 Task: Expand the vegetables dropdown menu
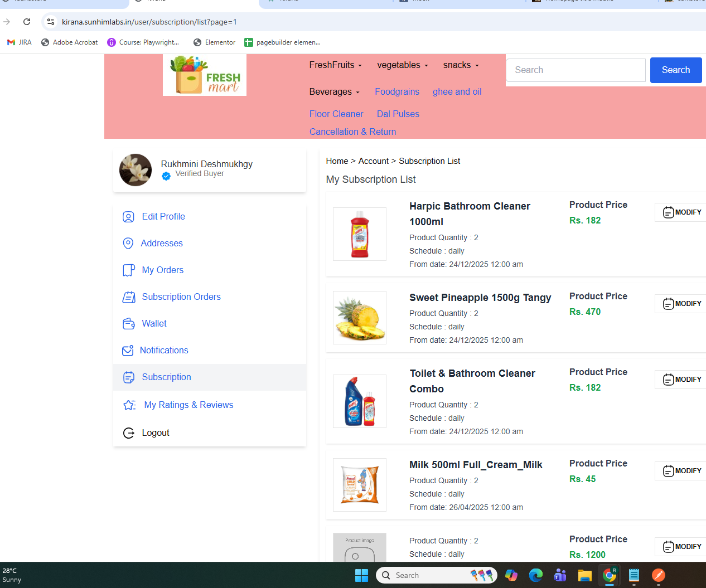(x=403, y=65)
